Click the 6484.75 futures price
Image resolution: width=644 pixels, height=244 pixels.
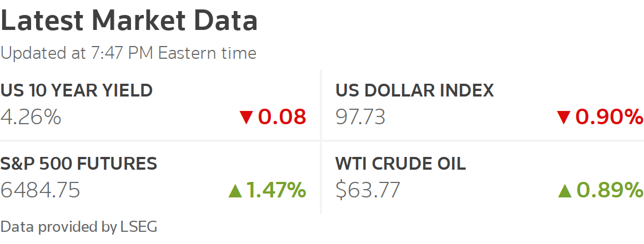(41, 190)
